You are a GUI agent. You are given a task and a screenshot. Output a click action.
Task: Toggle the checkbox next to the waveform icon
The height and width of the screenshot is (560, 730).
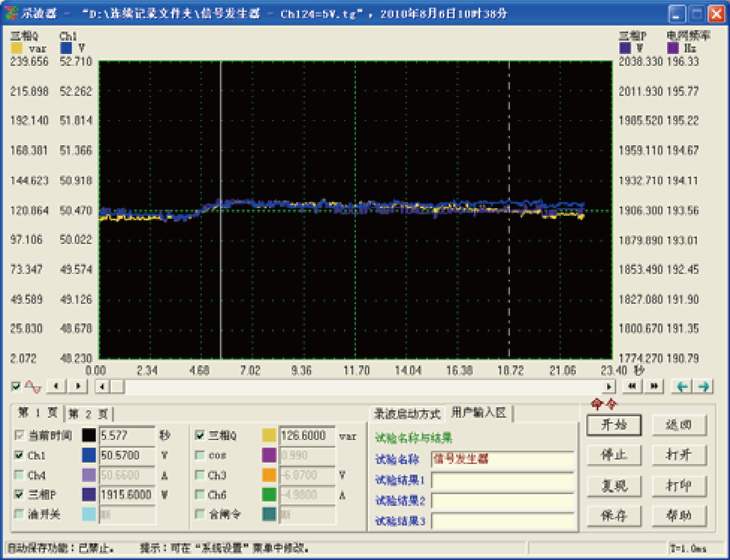coord(16,387)
